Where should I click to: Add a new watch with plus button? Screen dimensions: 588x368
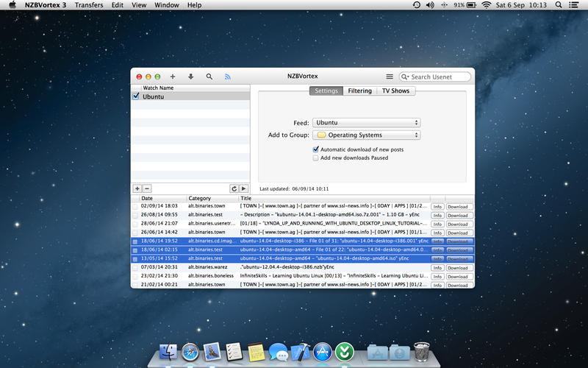point(137,189)
